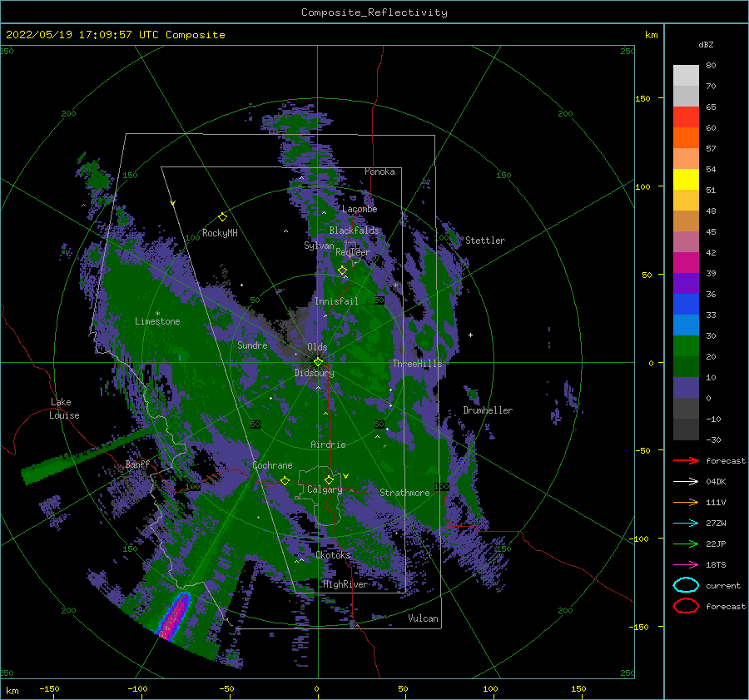The image size is (749, 700).
Task: Select the 42 dBZ magenta swatch
Action: coord(686,263)
